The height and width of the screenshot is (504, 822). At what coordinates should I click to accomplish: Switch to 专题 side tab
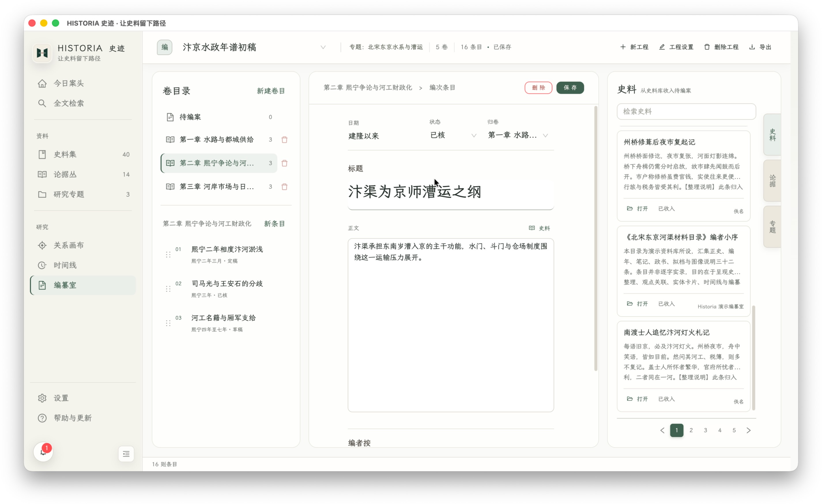point(772,227)
